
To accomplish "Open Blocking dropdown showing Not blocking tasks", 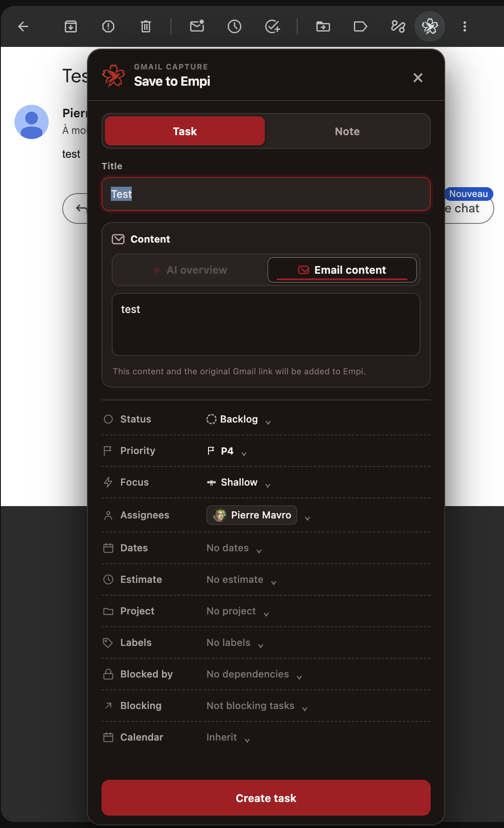I will pyautogui.click(x=257, y=706).
